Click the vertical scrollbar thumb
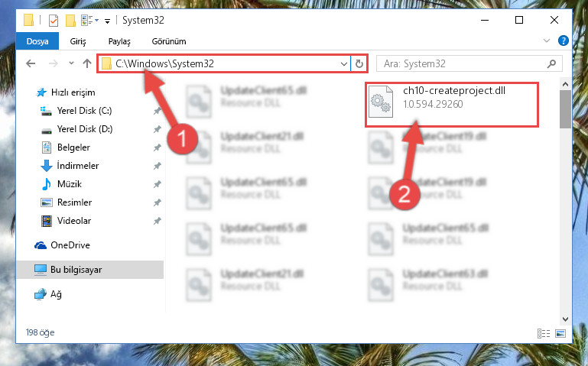Image resolution: width=588 pixels, height=366 pixels. (x=565, y=109)
